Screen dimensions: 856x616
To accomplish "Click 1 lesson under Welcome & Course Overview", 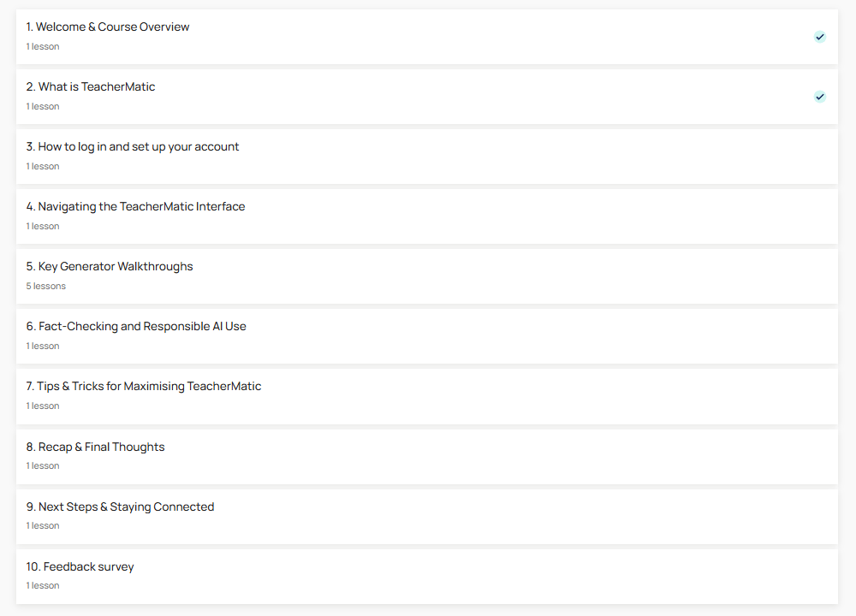I will (x=42, y=46).
